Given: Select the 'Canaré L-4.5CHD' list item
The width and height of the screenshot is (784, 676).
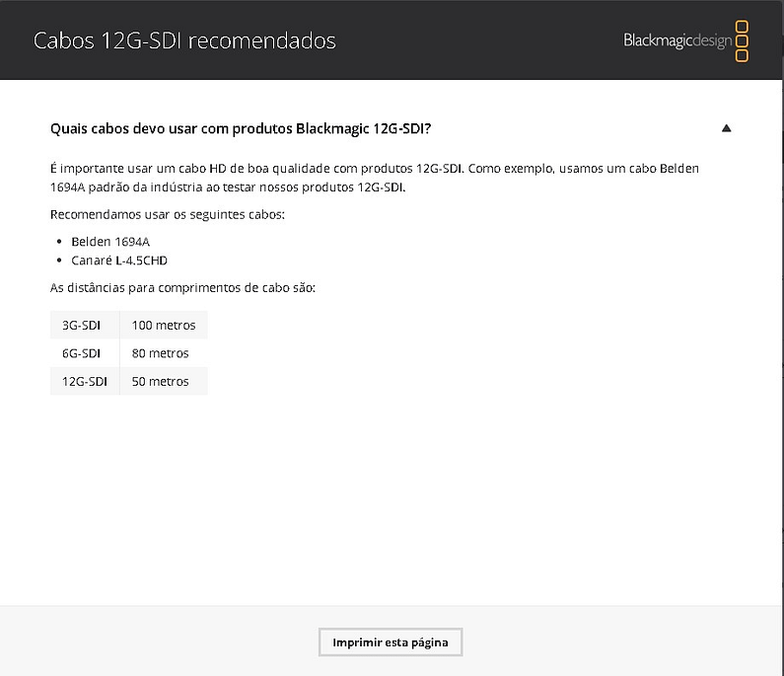Looking at the screenshot, I should pos(119,261).
